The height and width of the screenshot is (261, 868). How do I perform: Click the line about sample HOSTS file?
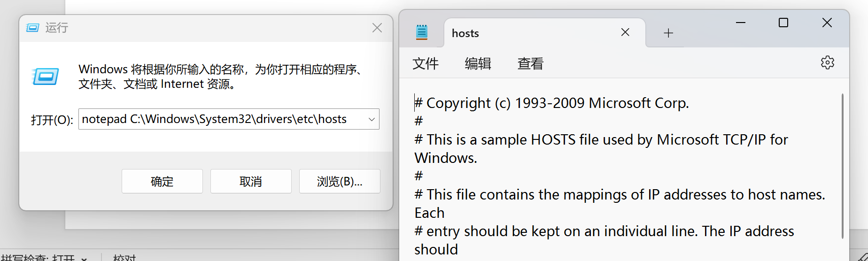tap(601, 148)
